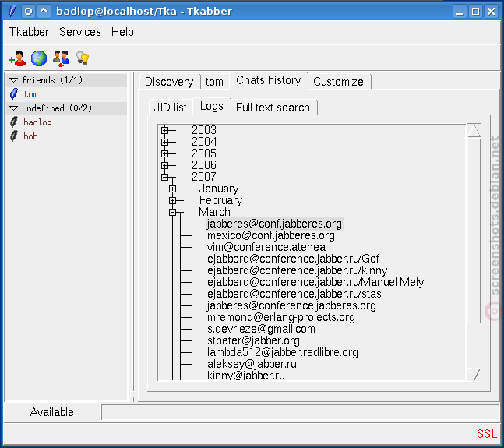The height and width of the screenshot is (448, 504).
Task: Select log vim@conference.atenea
Action: [x=266, y=247]
